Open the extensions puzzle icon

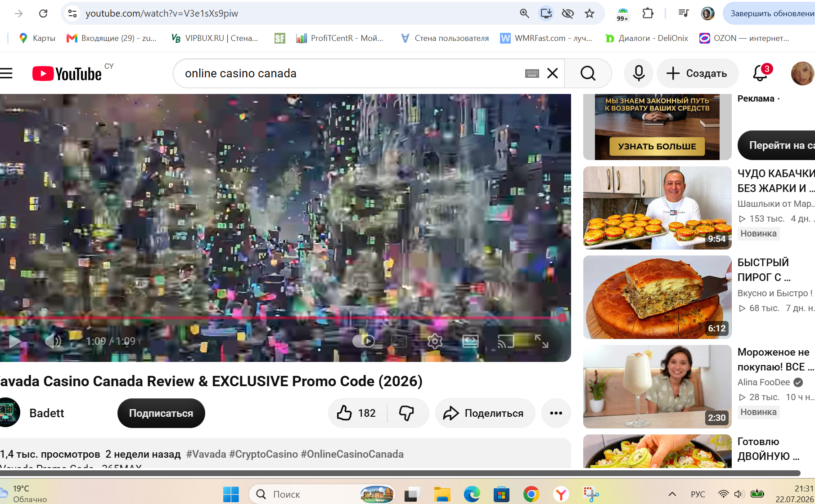click(x=648, y=13)
